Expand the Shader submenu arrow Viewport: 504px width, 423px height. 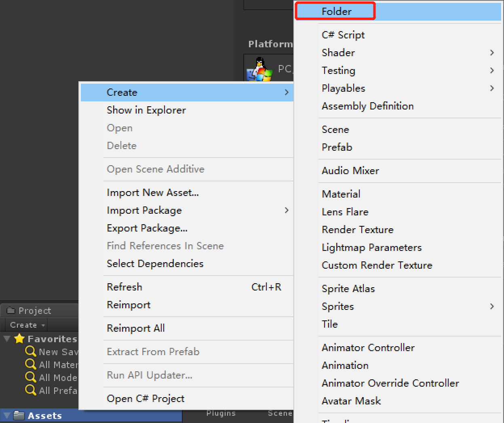pyautogui.click(x=492, y=53)
